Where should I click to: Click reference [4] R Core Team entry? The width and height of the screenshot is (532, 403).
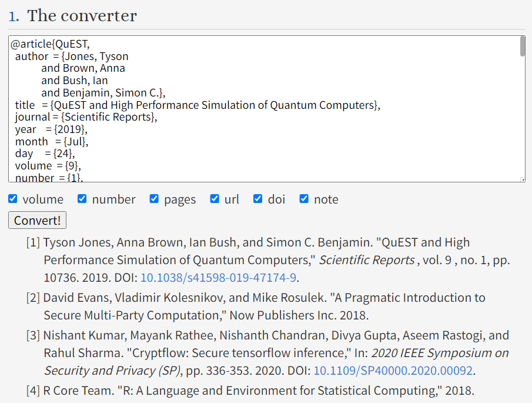250,391
